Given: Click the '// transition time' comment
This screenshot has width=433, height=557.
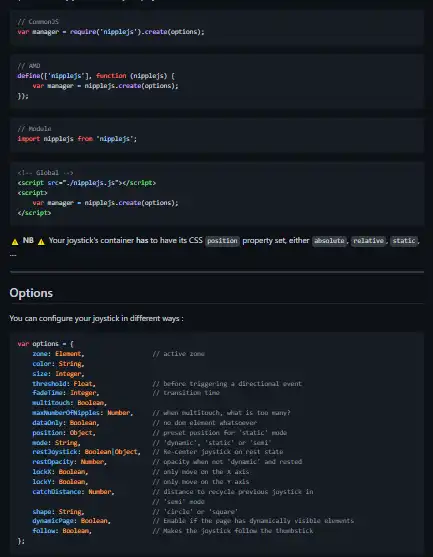Looking at the screenshot, I should 186,393.
